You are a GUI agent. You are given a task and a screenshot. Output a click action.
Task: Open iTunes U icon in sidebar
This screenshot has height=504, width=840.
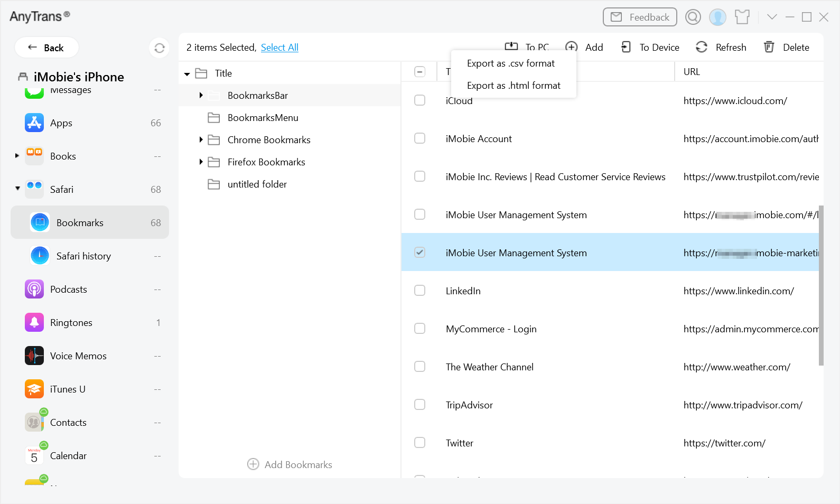(34, 389)
